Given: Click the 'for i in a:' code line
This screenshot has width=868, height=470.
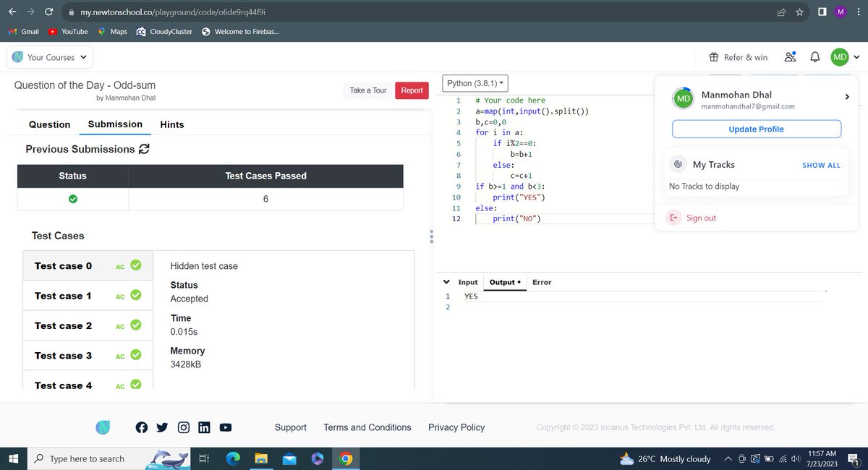Looking at the screenshot, I should 499,132.
